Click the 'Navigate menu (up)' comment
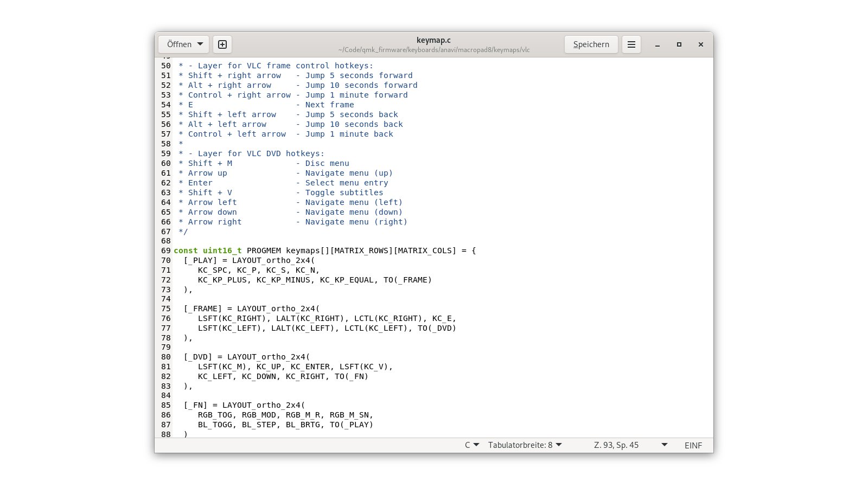The height and width of the screenshot is (488, 868). [349, 173]
